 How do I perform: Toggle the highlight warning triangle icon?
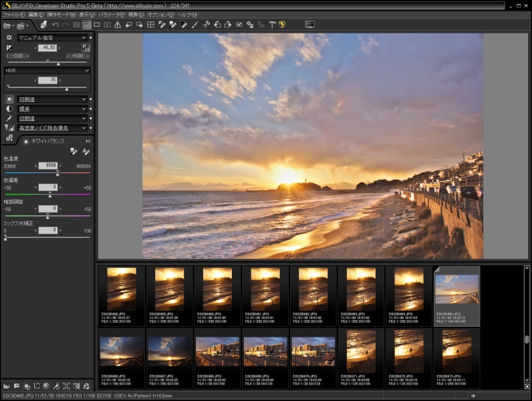click(118, 25)
